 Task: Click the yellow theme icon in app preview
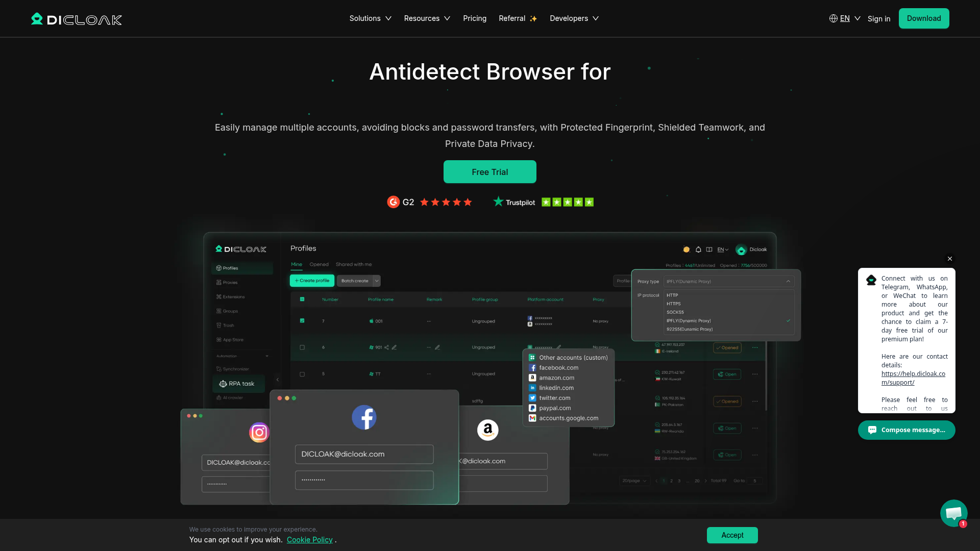(687, 249)
